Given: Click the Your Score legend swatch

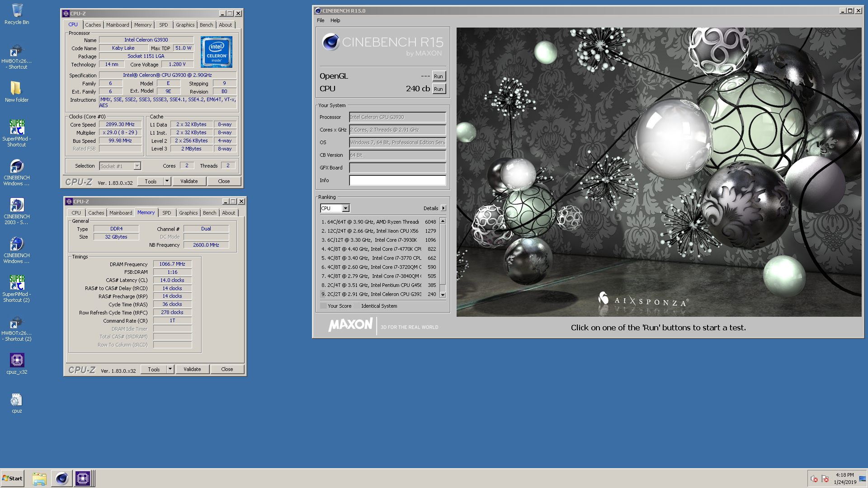Looking at the screenshot, I should (323, 306).
